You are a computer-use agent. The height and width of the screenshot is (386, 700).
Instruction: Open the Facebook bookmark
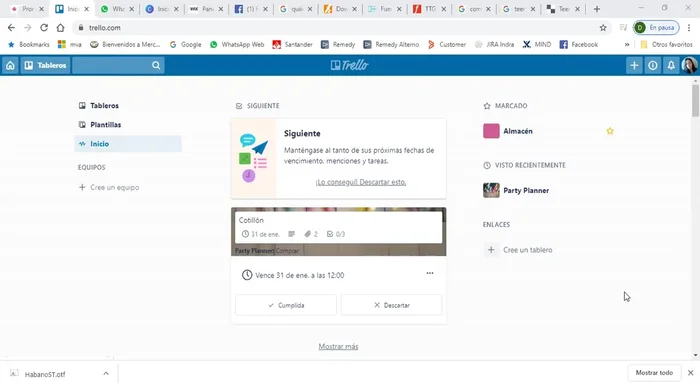coord(579,45)
